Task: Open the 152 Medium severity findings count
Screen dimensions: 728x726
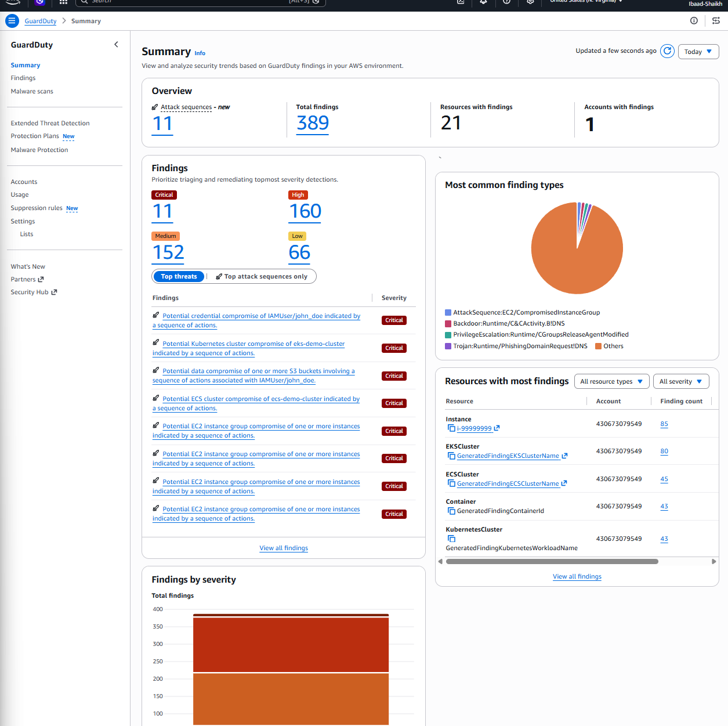Action: coord(168,252)
